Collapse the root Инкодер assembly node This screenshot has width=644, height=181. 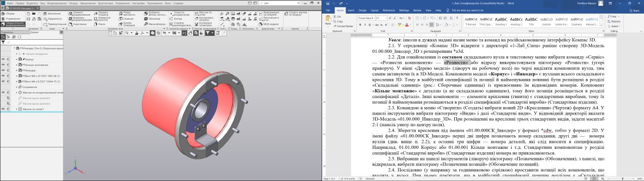tap(15, 48)
